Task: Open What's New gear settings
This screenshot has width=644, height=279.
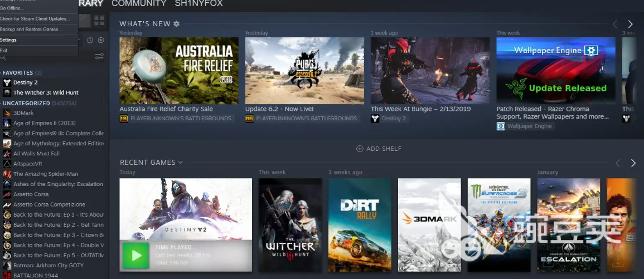Action: click(x=177, y=24)
